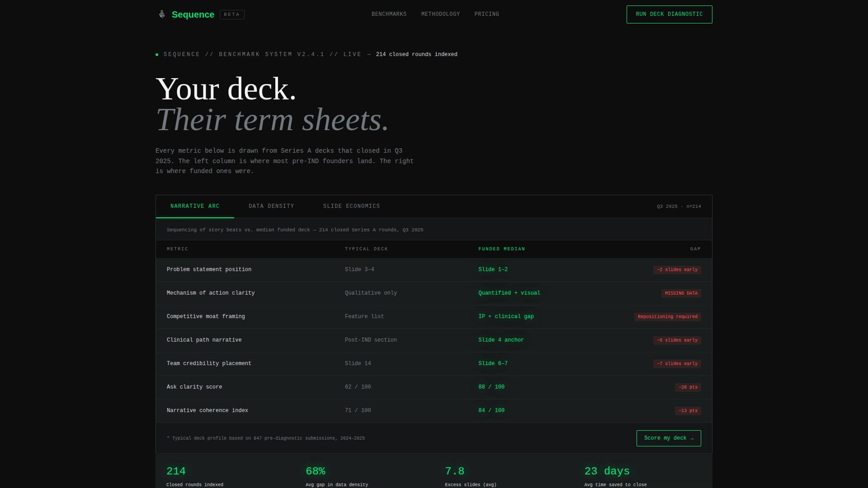Select the Narrative Arc tab

195,206
